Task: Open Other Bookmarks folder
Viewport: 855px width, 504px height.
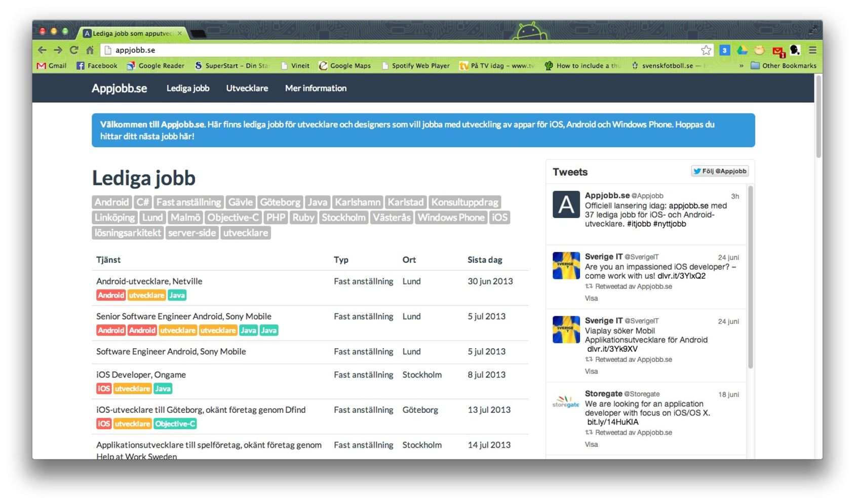Action: pyautogui.click(x=784, y=66)
